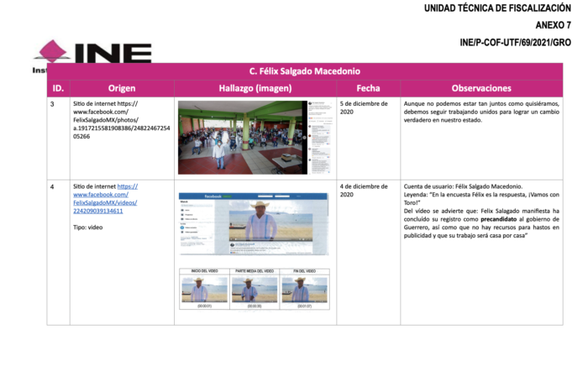This screenshot has width=588, height=392.
Task: Click the INE logo emblem
Action: 52,50
